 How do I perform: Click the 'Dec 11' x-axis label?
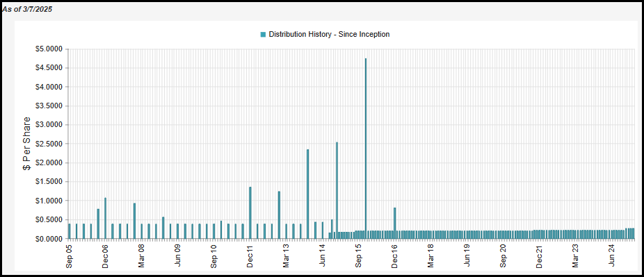(250, 257)
